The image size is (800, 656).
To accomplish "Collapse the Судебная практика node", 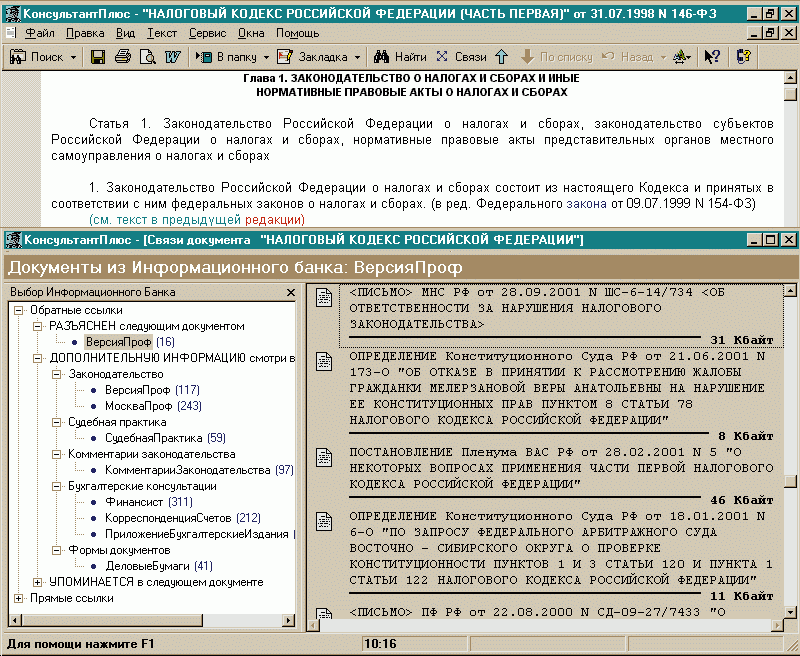I will (56, 422).
